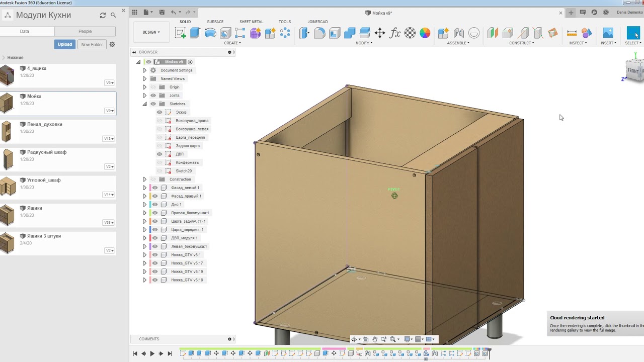Toggle visibility of Правая_боковушка:1 component
The width and height of the screenshot is (644, 362).
155,213
